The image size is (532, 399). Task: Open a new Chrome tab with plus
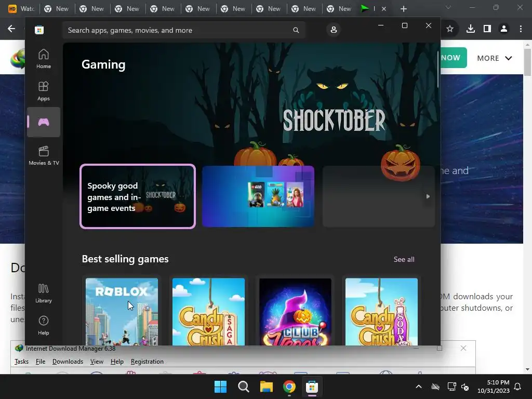[x=403, y=9]
